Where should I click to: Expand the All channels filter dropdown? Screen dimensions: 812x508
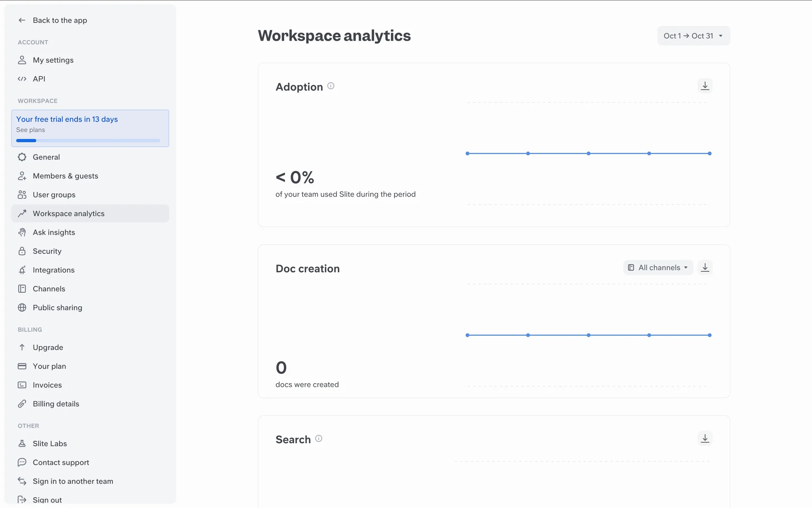[x=658, y=268]
